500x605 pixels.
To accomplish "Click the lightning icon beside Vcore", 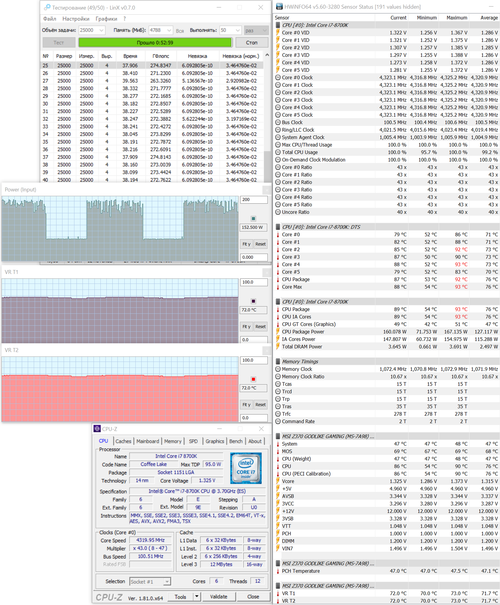I will [x=278, y=482].
